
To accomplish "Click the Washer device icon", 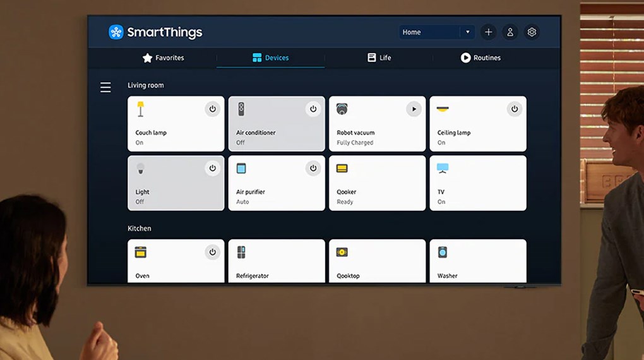I will pyautogui.click(x=443, y=253).
